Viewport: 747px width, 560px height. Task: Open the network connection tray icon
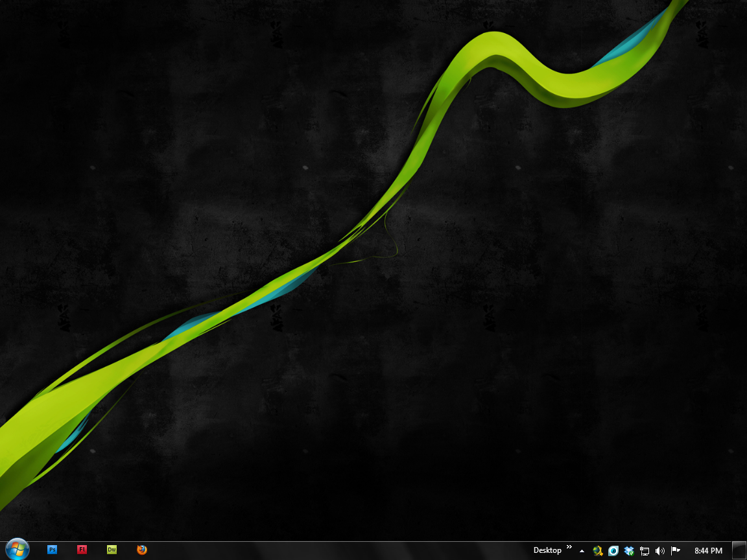point(645,551)
